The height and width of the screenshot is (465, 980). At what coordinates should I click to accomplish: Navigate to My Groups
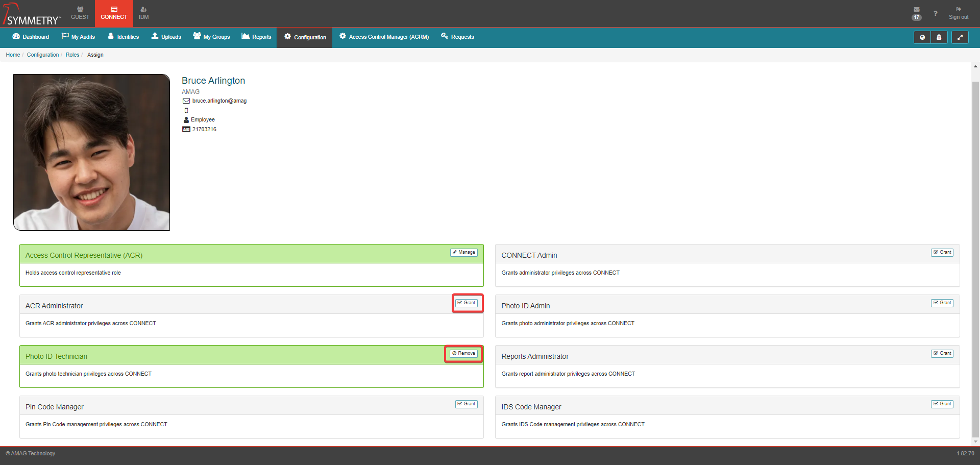click(x=211, y=37)
